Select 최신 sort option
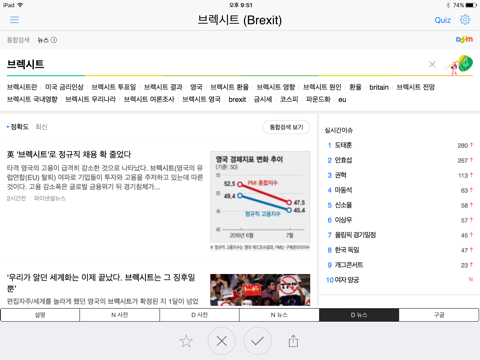The image size is (480, 360). (41, 127)
